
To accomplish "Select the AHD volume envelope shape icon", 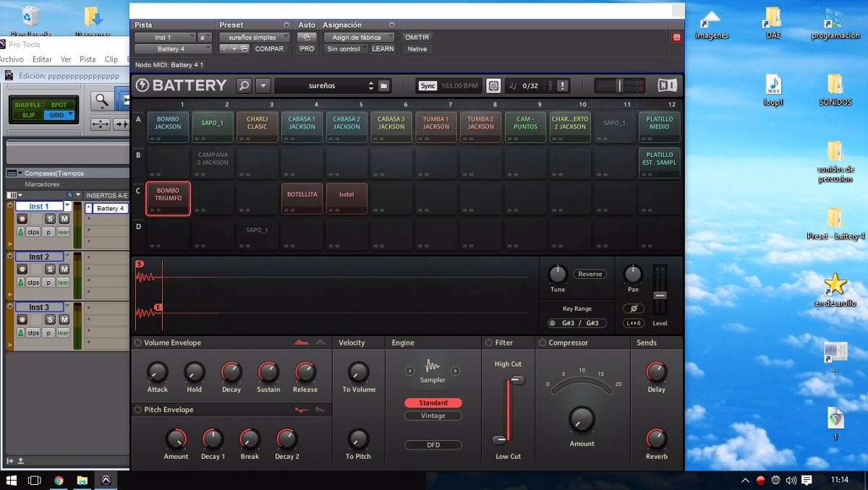I will pyautogui.click(x=320, y=343).
